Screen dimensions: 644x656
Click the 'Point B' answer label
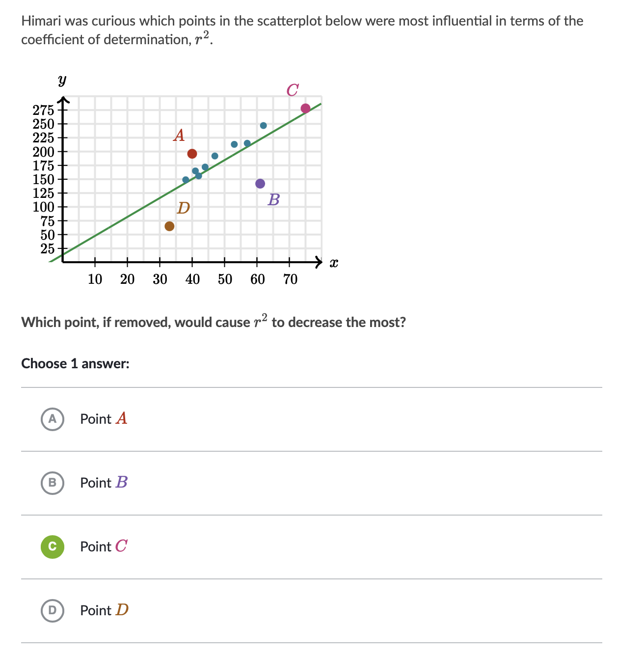tap(104, 483)
